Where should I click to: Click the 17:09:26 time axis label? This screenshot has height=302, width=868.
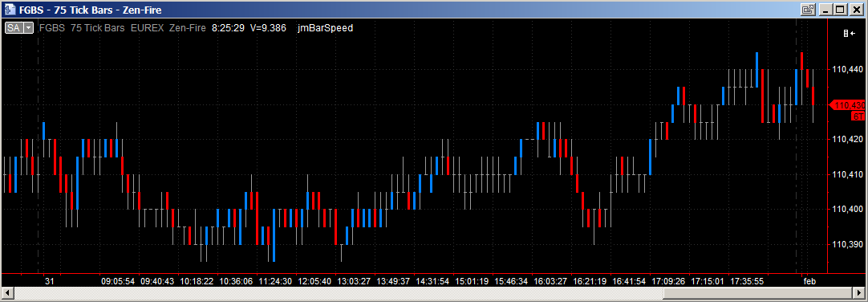[x=668, y=281]
